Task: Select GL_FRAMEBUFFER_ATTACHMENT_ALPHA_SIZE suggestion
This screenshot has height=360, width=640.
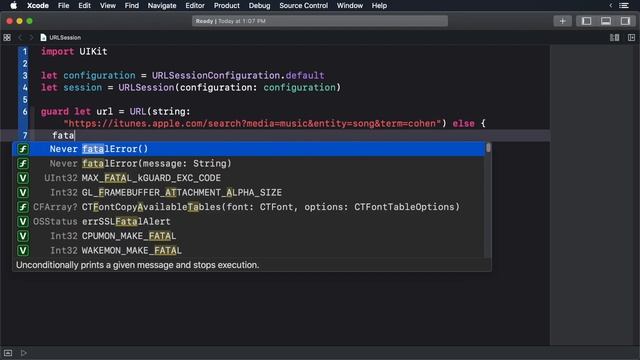Action: [249, 193]
